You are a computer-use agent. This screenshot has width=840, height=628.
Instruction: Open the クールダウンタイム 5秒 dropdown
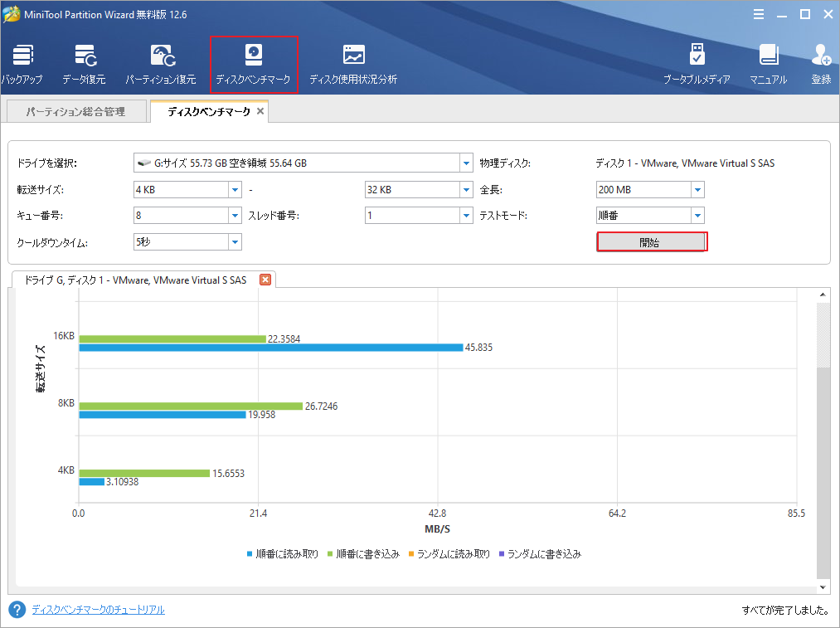coord(235,242)
